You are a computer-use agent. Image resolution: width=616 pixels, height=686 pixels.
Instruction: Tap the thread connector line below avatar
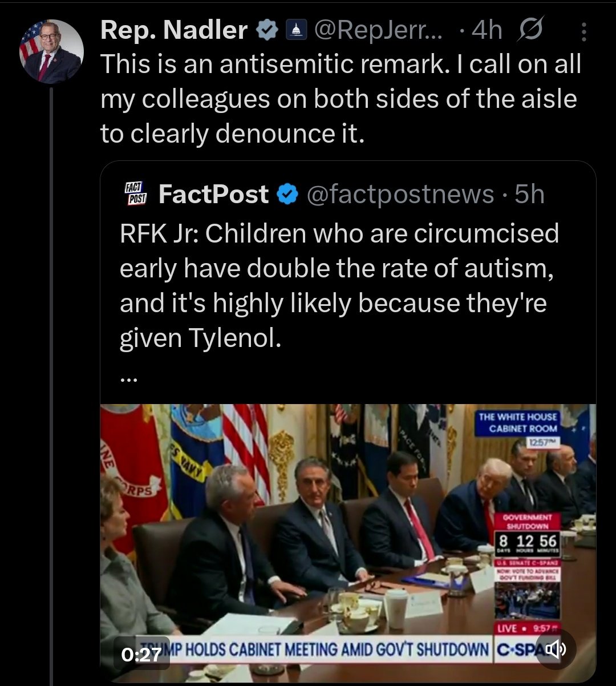click(x=51, y=382)
